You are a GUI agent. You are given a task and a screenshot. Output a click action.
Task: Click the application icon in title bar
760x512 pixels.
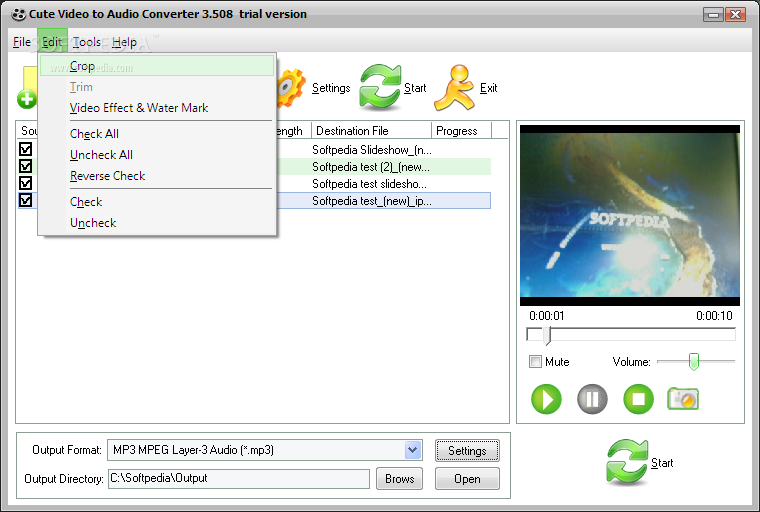(x=18, y=15)
